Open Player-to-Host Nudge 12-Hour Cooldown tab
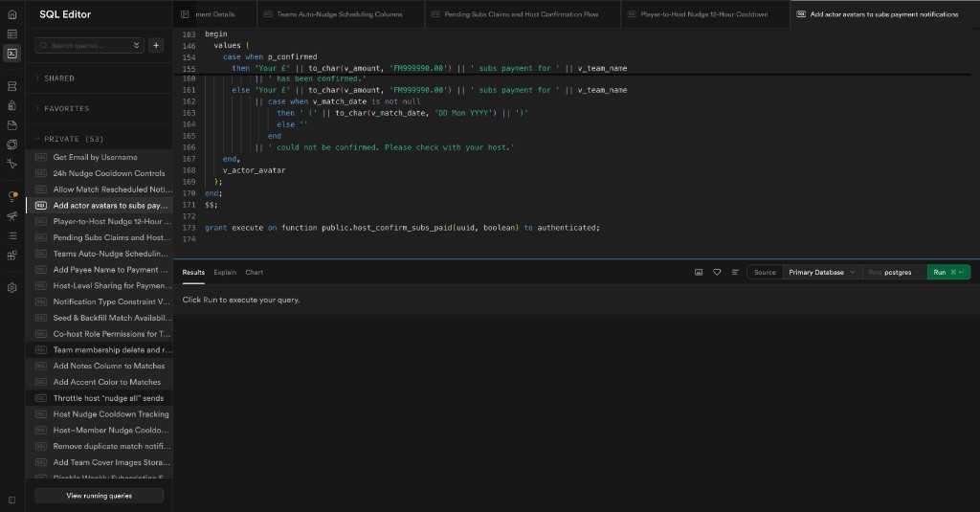The height and width of the screenshot is (512, 980). pos(704,13)
